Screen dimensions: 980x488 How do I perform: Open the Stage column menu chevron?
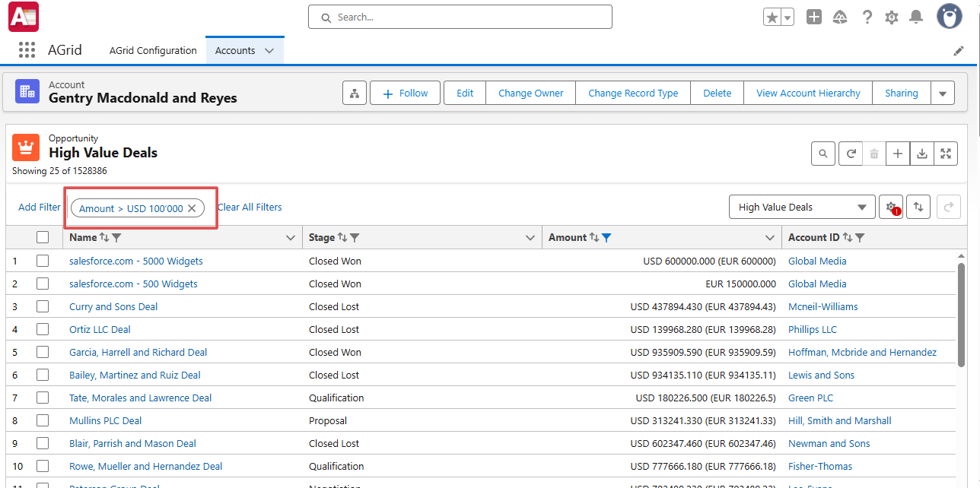530,238
